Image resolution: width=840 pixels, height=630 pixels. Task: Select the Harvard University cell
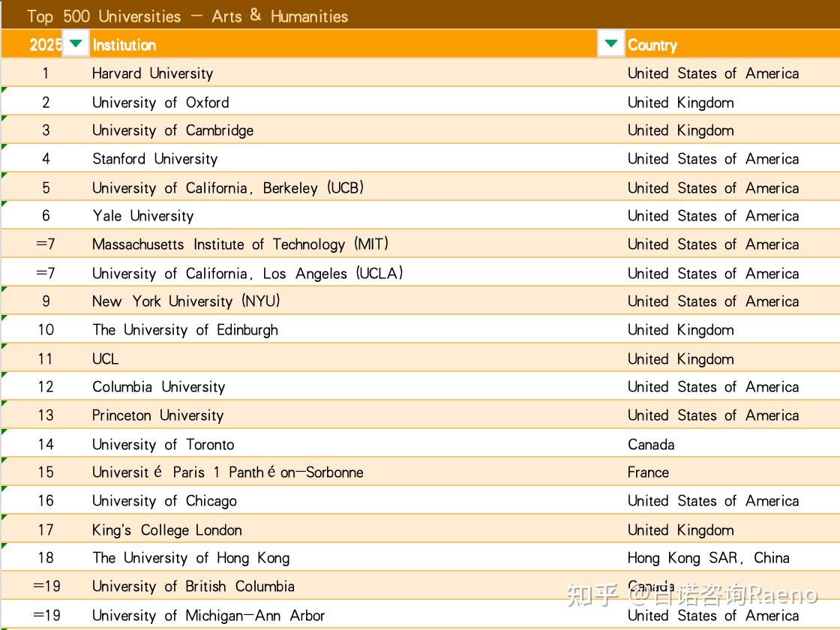pos(153,73)
